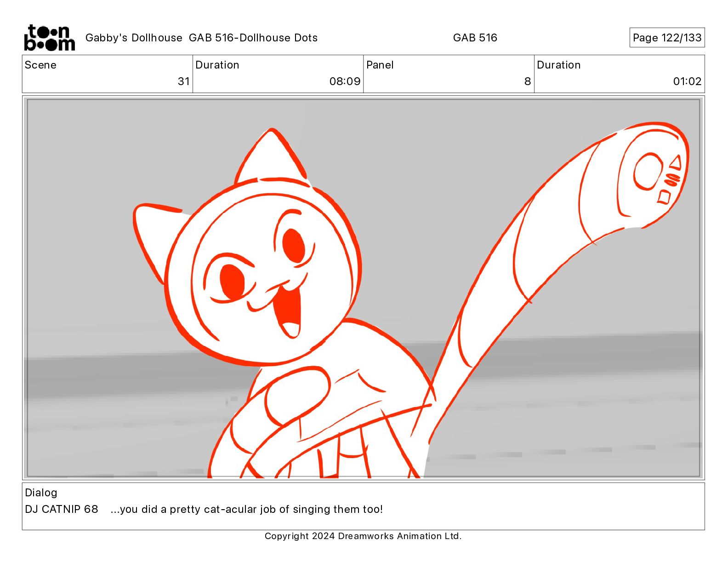
Task: Click the 'Panel' label
Action: click(380, 65)
